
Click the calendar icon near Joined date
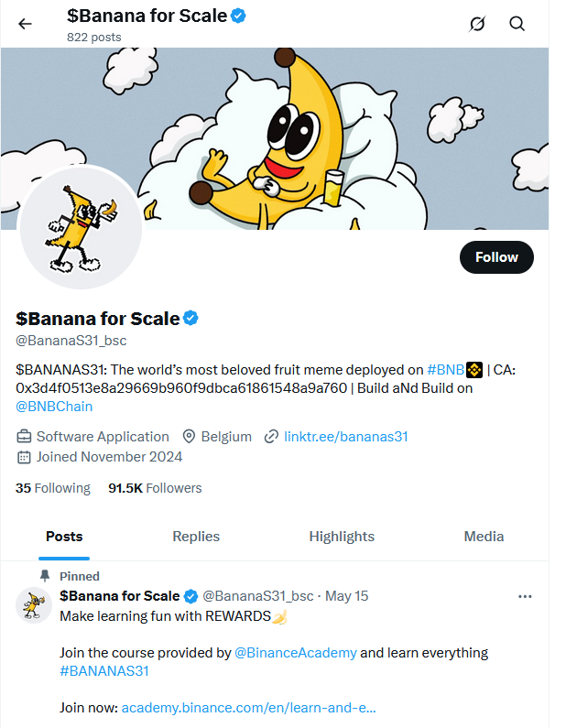[x=24, y=457]
